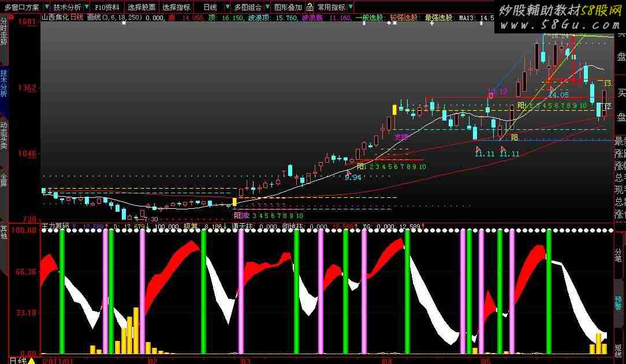Click the 常用指标 button

pos(331,7)
